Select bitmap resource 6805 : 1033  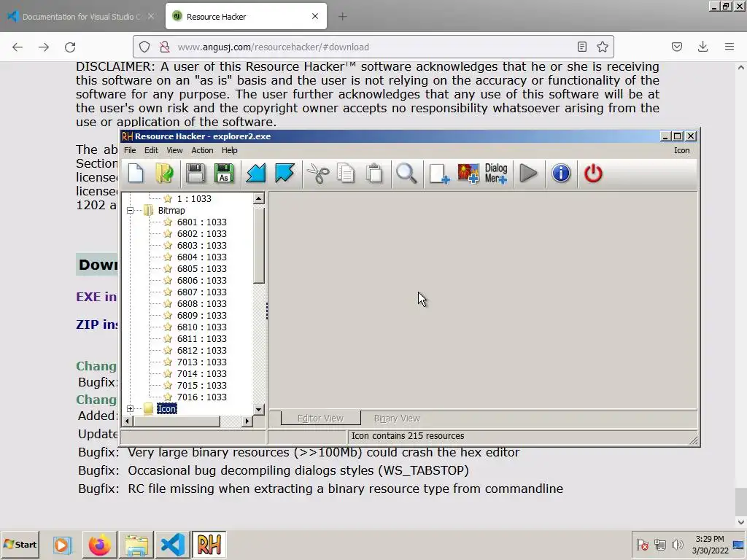201,268
